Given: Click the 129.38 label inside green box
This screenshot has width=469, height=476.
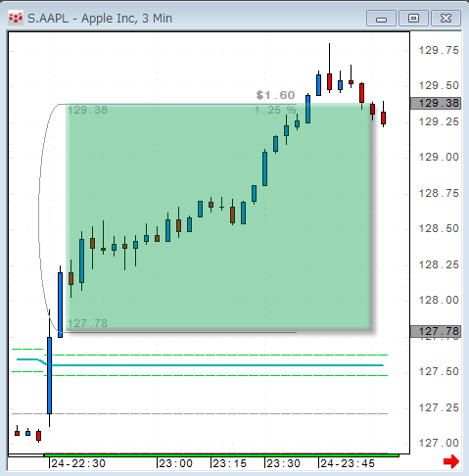Looking at the screenshot, I should 87,110.
